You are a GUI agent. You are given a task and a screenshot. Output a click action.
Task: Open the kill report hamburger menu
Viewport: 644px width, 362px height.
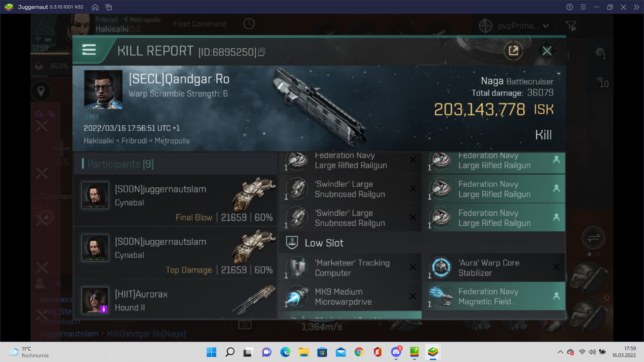[89, 50]
